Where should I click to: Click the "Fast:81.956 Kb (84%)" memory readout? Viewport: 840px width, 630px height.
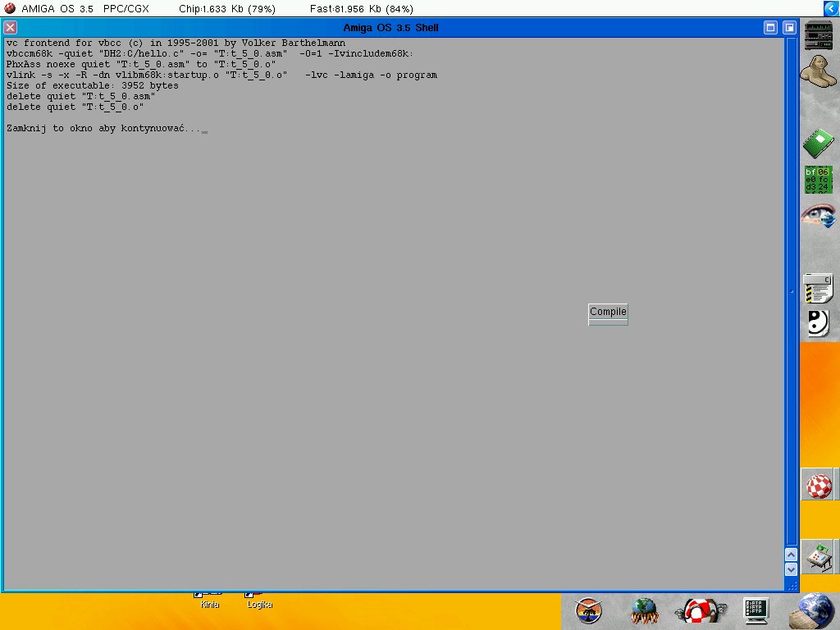click(x=362, y=8)
